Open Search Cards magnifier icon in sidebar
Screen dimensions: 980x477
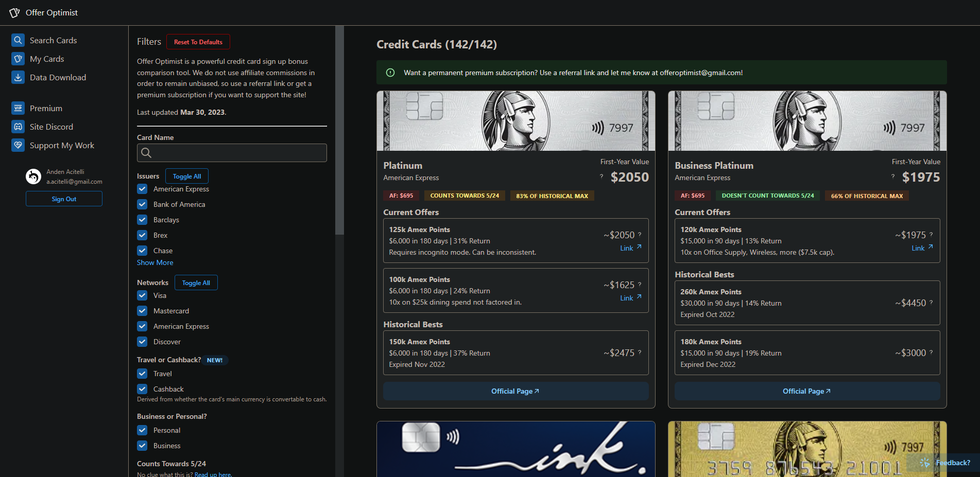18,40
